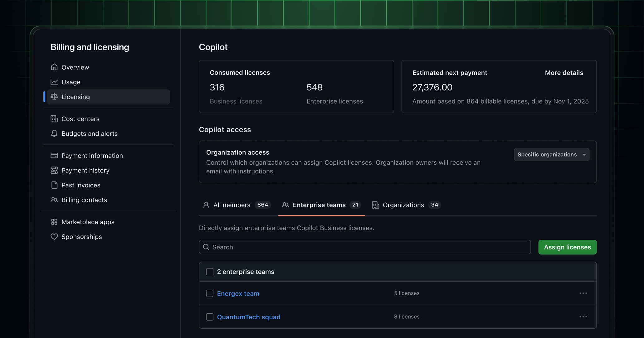This screenshot has width=644, height=338.
Task: Click the Sponsorships heart icon
Action: click(x=54, y=236)
